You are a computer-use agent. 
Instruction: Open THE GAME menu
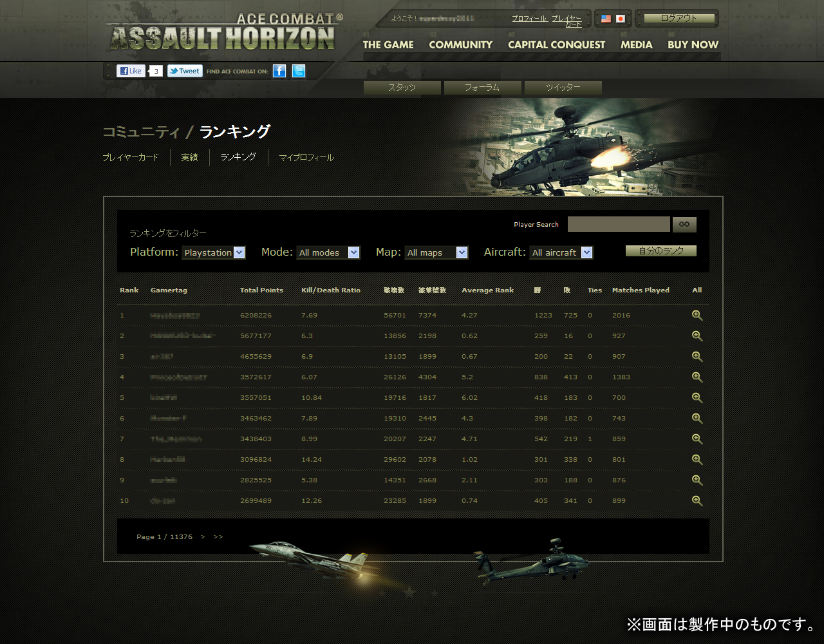(x=388, y=44)
